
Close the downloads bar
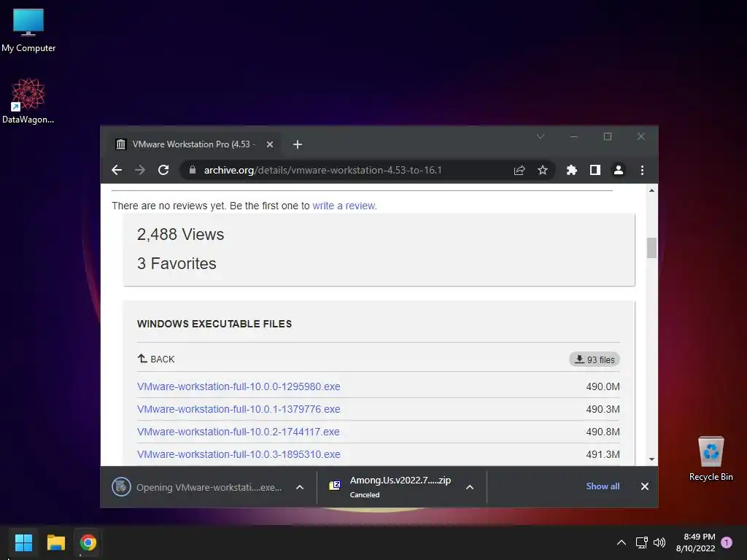click(x=645, y=486)
